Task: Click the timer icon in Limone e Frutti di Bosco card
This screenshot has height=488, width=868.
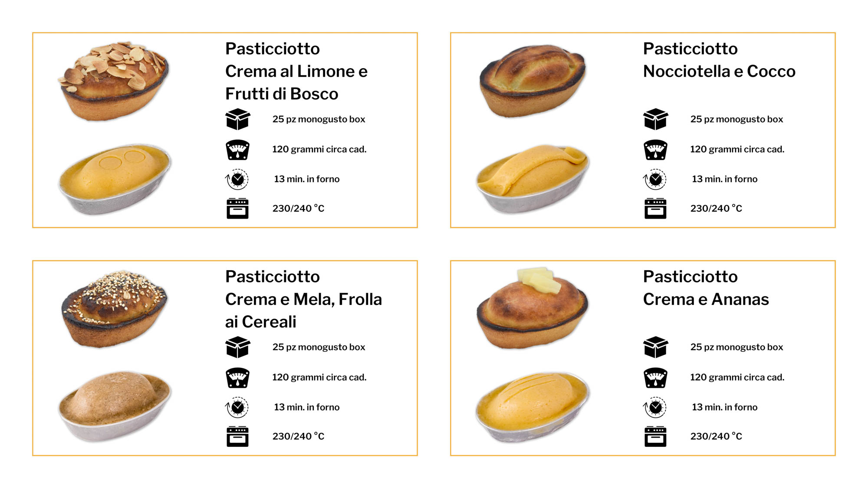Action: 237,179
